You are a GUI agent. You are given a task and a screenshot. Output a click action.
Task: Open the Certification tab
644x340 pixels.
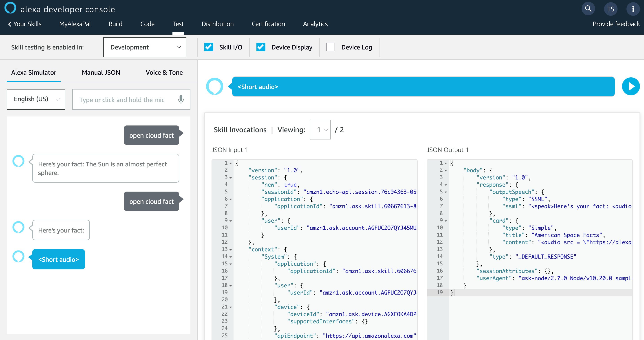coord(268,24)
